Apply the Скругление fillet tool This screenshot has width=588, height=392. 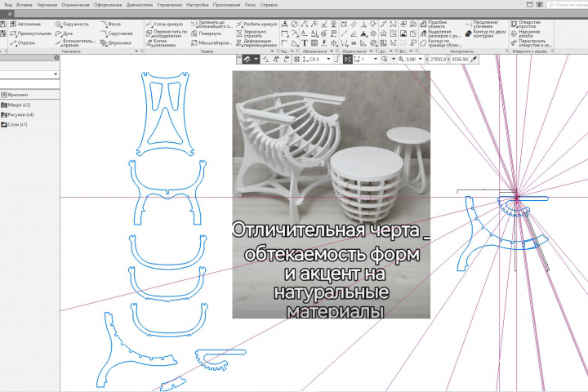pyautogui.click(x=117, y=33)
